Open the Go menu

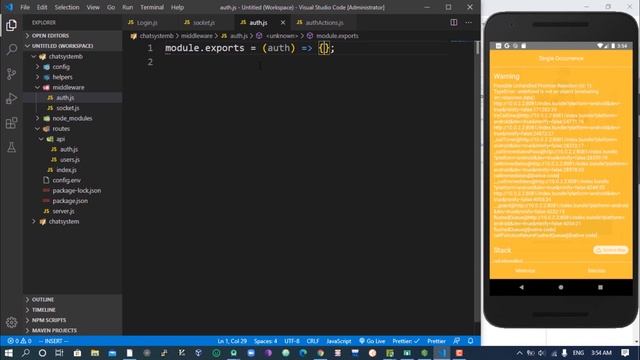pos(111,7)
